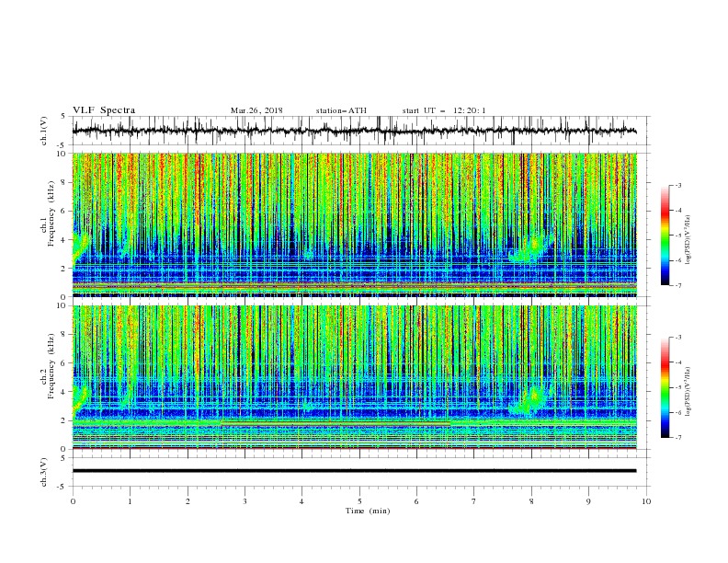Screen dimensions: 728x563
Task: Click time axis tick label "10"
Action: [x=646, y=501]
